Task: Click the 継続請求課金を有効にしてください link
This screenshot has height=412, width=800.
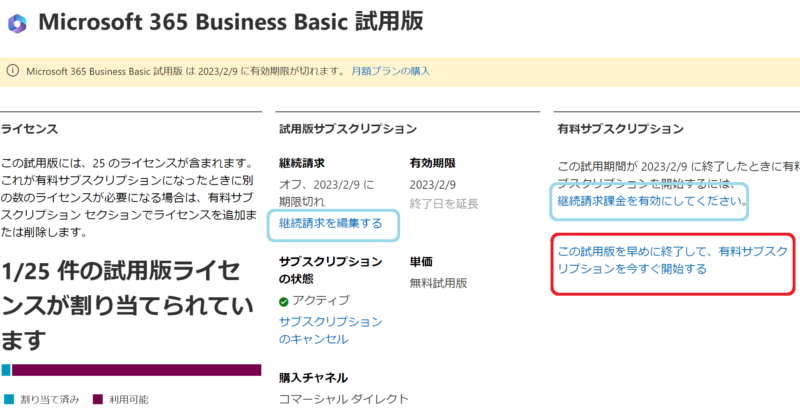Action: (x=651, y=201)
